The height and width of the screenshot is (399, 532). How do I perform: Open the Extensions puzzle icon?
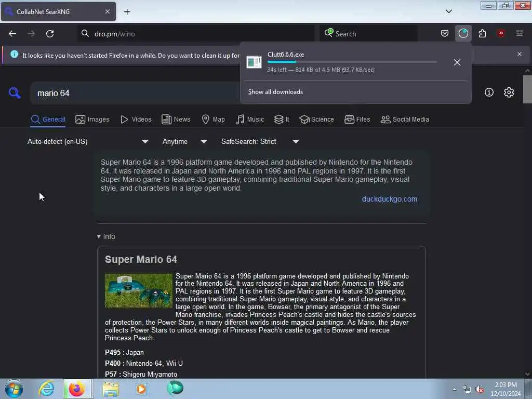pyautogui.click(x=482, y=33)
